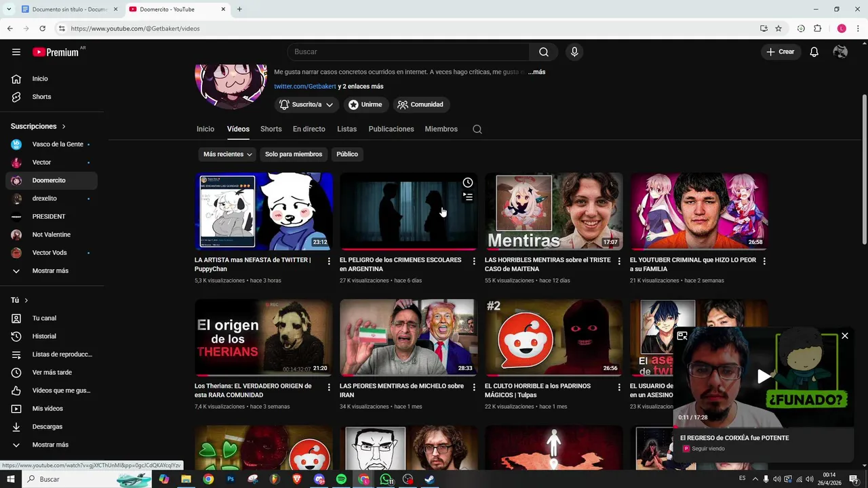Open options for YOUTUBER CRIMINAL video
This screenshot has height=488, width=868.
pyautogui.click(x=764, y=261)
